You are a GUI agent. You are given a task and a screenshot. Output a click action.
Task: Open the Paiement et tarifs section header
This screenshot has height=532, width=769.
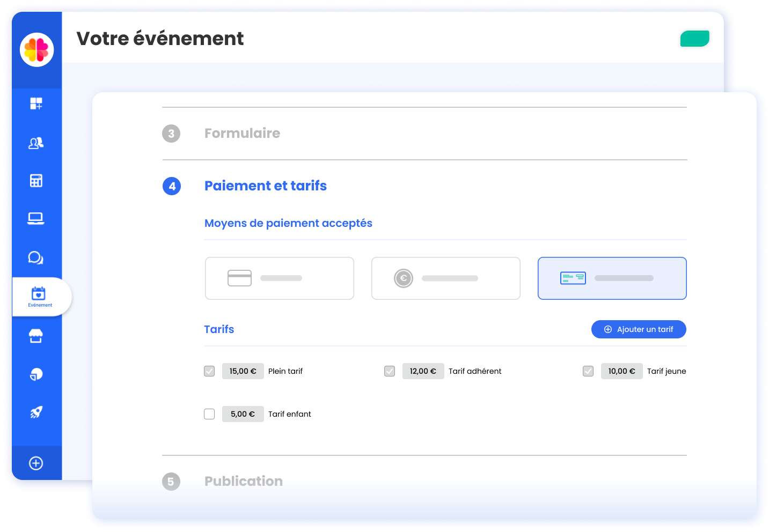(265, 186)
